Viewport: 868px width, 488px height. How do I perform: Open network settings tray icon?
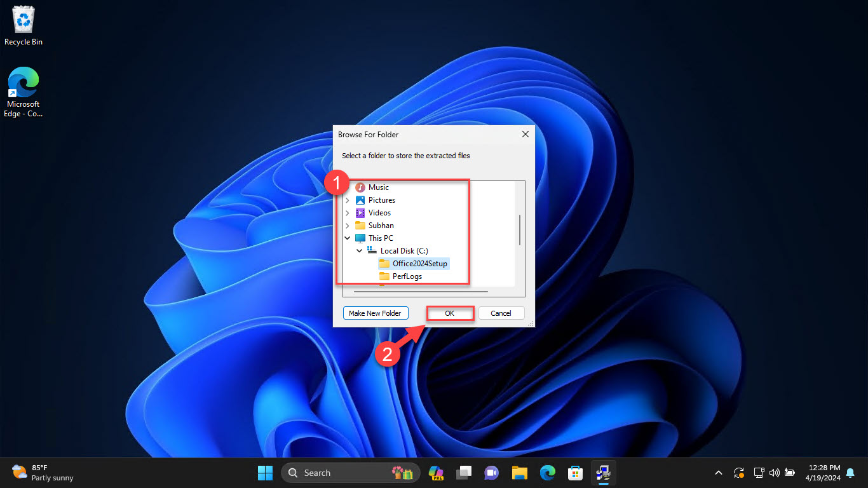tap(759, 473)
